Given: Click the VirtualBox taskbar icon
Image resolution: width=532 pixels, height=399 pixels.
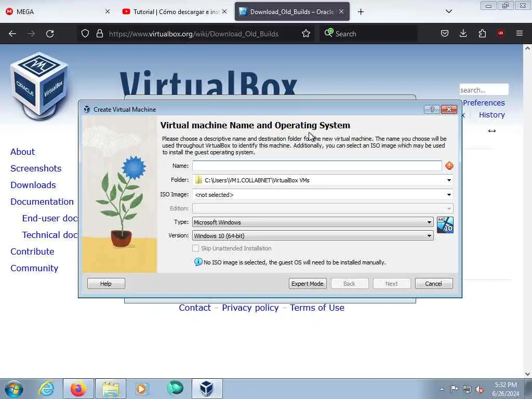Looking at the screenshot, I should 207,389.
